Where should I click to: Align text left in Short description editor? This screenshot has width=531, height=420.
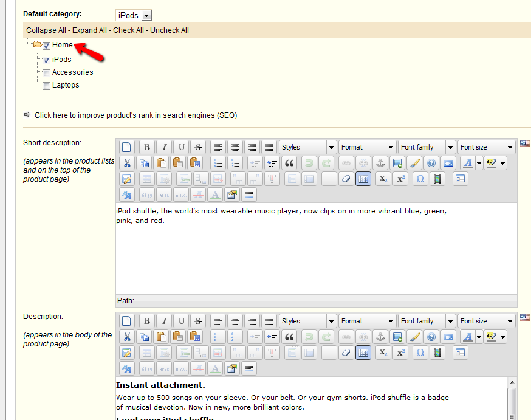coord(218,147)
